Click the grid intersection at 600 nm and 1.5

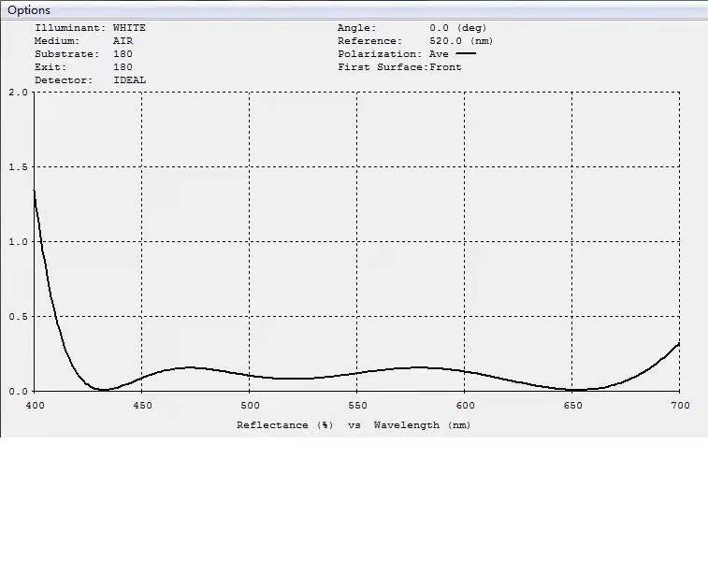tap(465, 167)
